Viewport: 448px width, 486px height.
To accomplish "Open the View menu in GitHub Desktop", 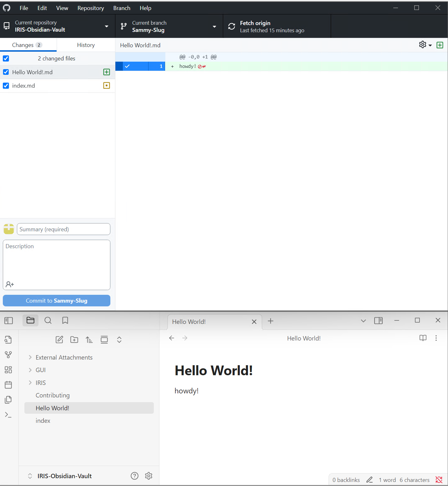I will (x=62, y=8).
